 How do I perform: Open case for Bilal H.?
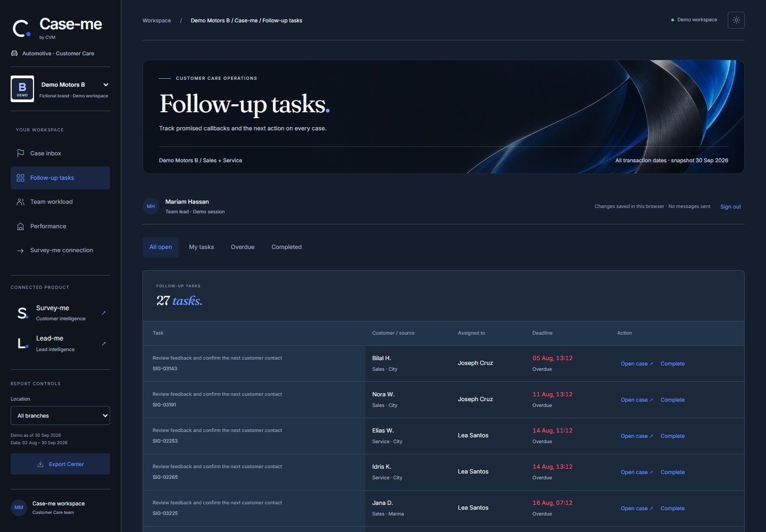click(x=637, y=364)
